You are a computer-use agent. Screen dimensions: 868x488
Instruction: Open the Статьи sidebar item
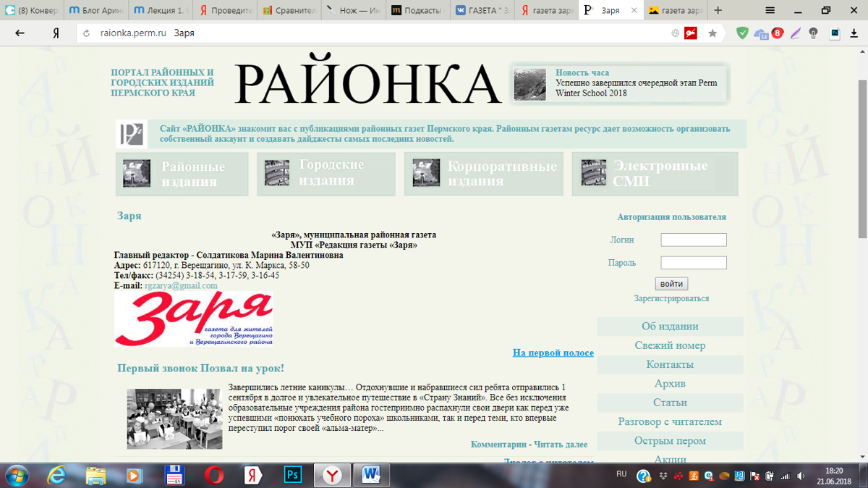(670, 403)
